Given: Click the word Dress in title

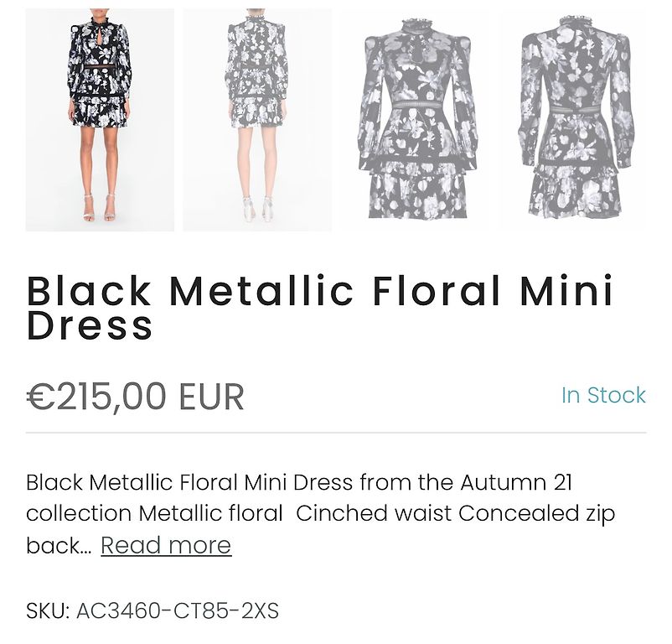Looking at the screenshot, I should (90, 326).
